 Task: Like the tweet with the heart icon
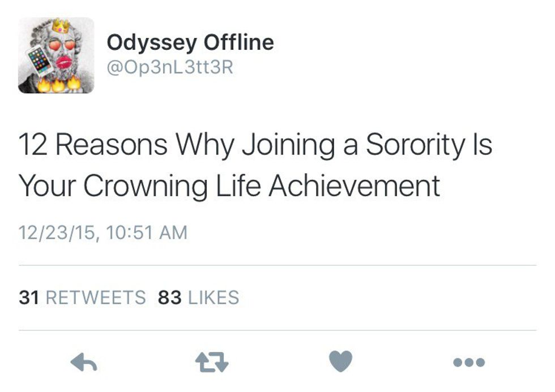pos(341,361)
